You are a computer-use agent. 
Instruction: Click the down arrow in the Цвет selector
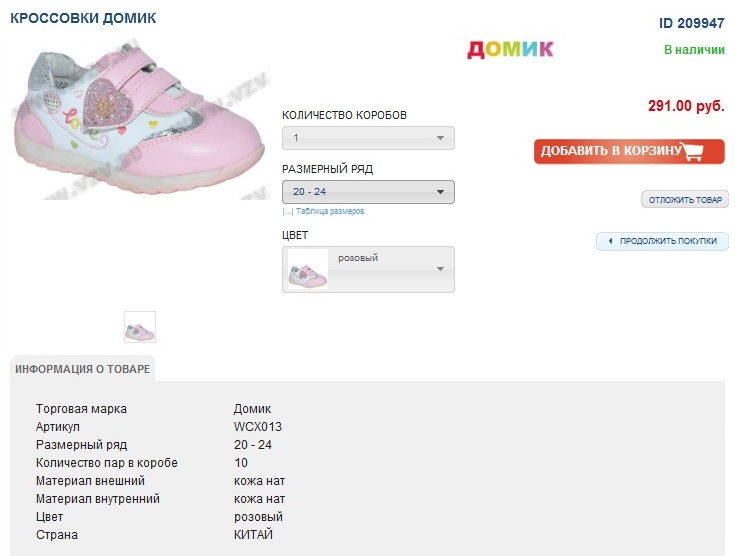pyautogui.click(x=440, y=269)
